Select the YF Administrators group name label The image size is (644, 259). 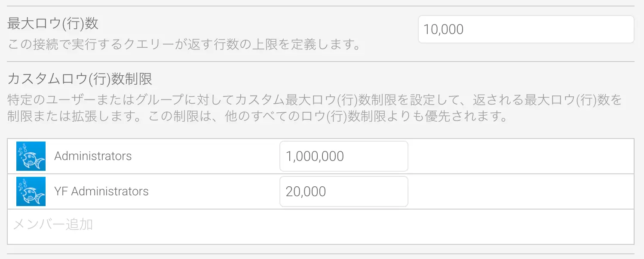click(x=101, y=191)
